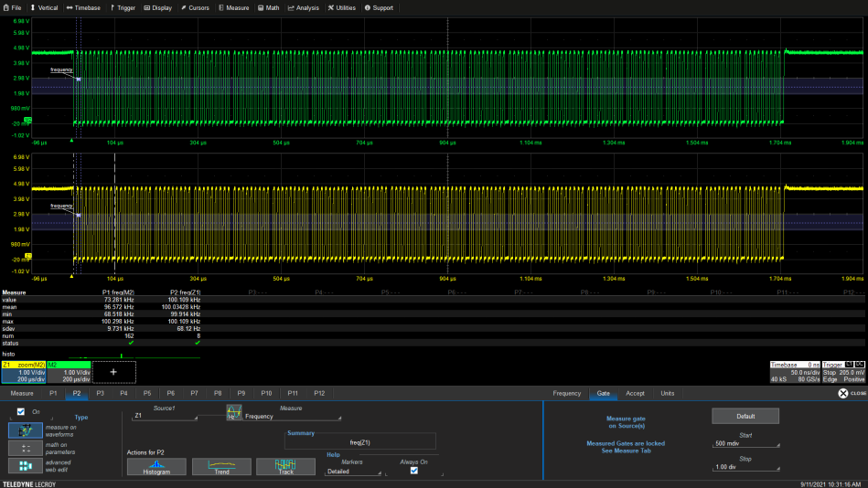Create a Trend for P2
Image resolution: width=868 pixels, height=488 pixels.
point(221,466)
